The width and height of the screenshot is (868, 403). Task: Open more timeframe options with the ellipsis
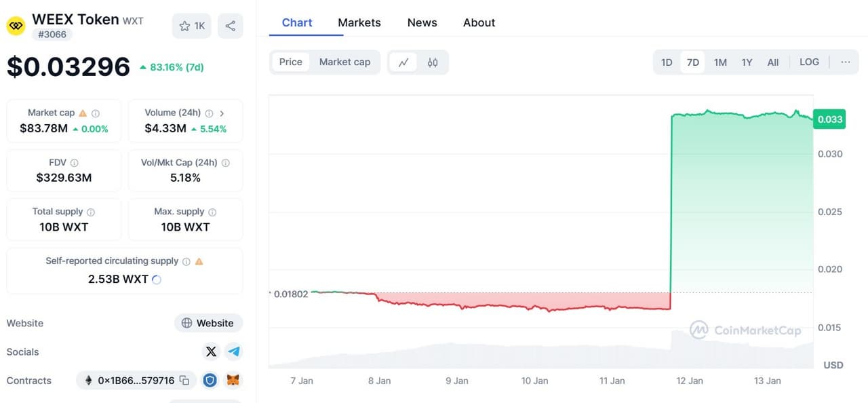click(x=845, y=62)
